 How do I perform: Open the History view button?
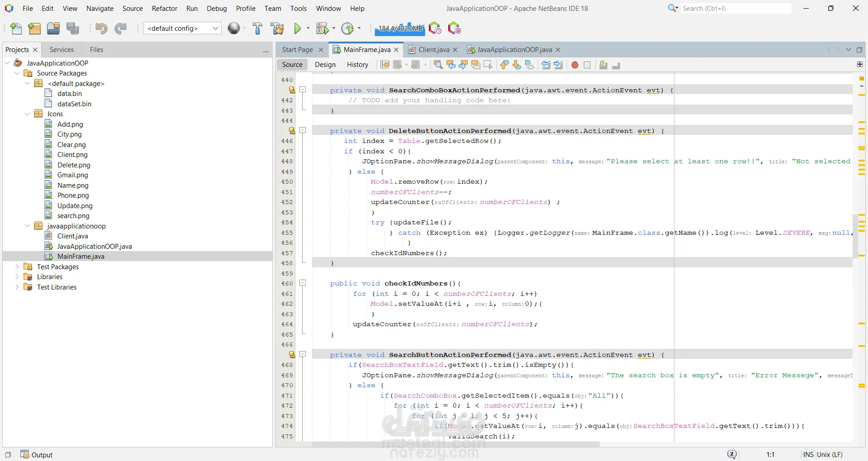tap(357, 65)
